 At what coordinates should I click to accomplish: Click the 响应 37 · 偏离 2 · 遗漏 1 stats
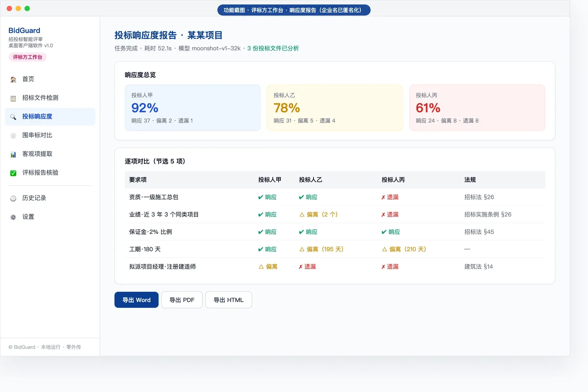click(162, 121)
